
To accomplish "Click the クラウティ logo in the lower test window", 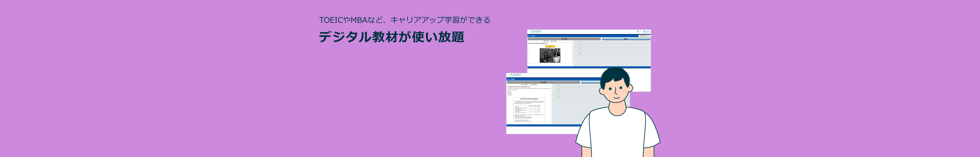I will [515, 75].
